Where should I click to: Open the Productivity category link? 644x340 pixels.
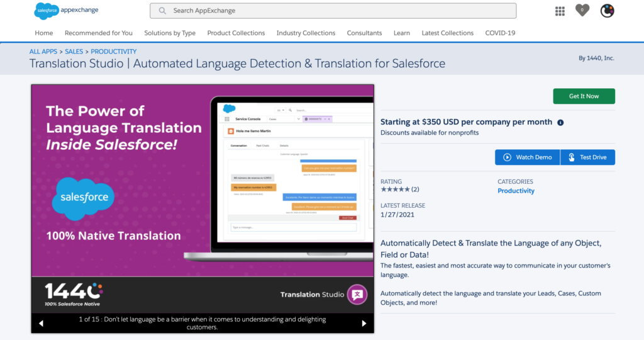(x=516, y=191)
